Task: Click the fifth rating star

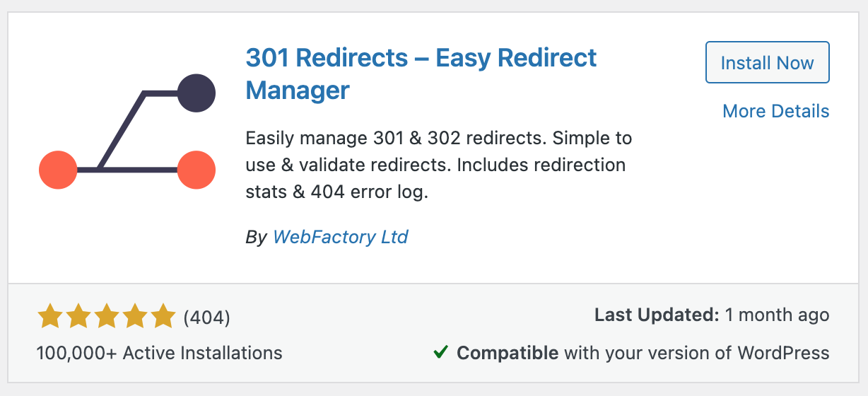Action: (163, 317)
